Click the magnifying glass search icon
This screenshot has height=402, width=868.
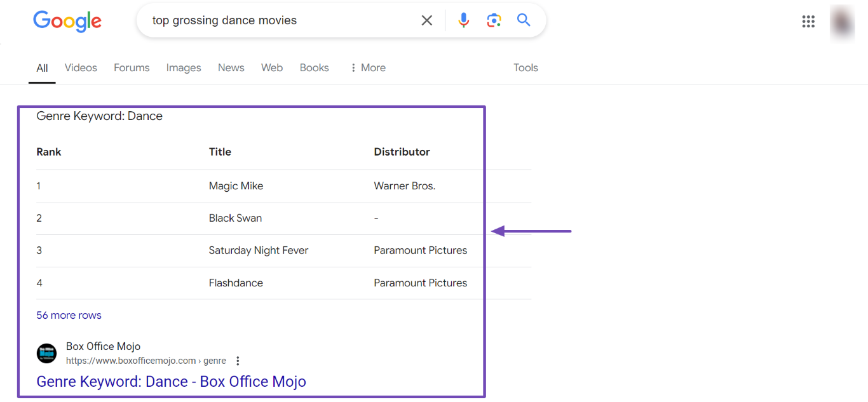point(524,20)
